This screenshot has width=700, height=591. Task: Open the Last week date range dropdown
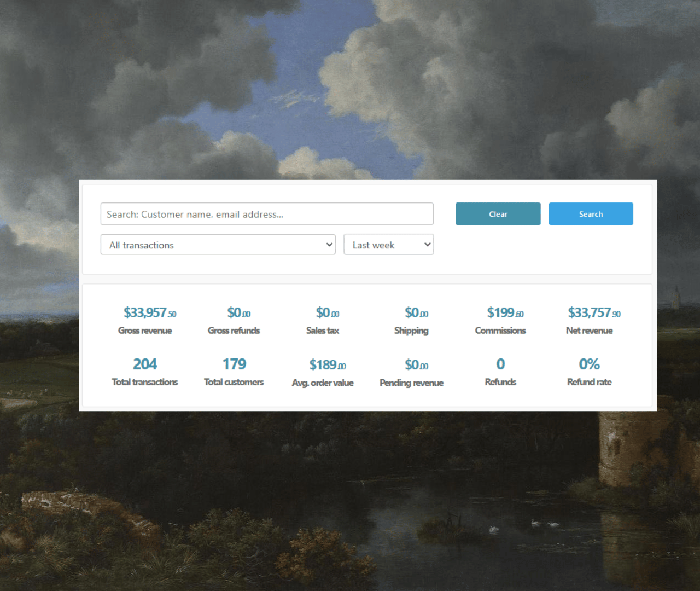(x=388, y=245)
